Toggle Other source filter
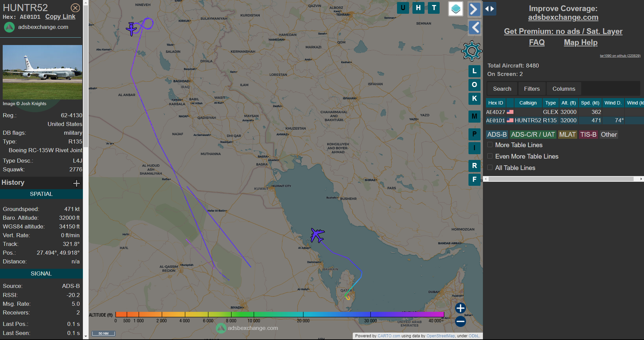The width and height of the screenshot is (644, 340). pyautogui.click(x=609, y=134)
